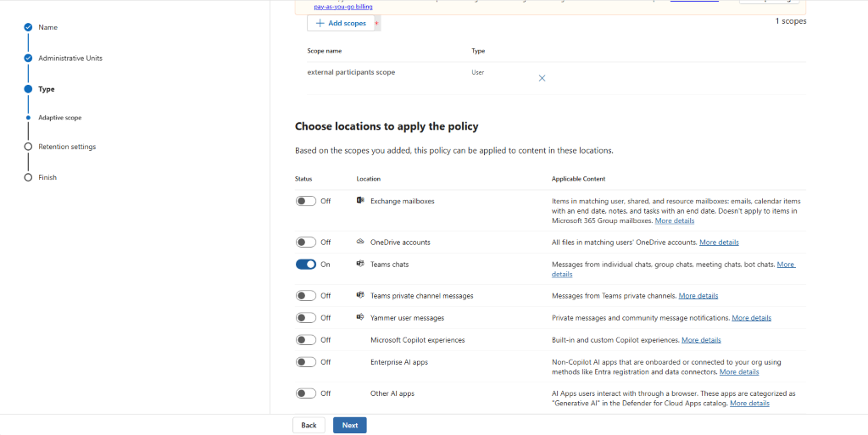
Task: Open More details for Enterprise AI apps
Action: 739,372
